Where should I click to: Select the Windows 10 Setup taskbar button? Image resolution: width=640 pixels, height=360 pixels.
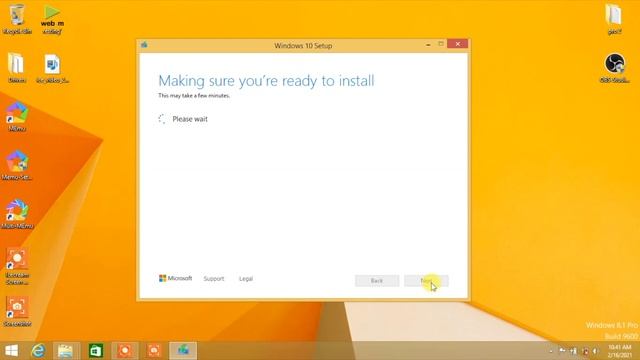(183, 351)
